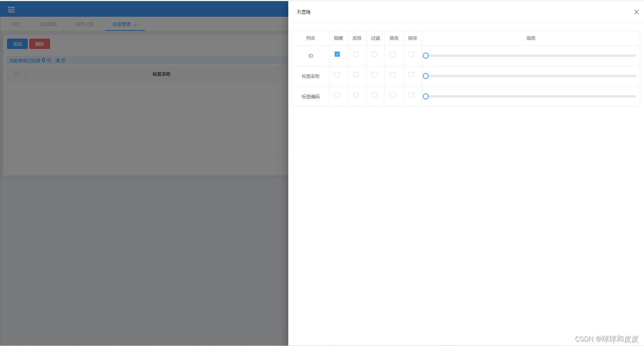Viewport: 644px width, 346px height.
Task: Check 排序 for the 标签名称 row
Action: click(x=411, y=75)
